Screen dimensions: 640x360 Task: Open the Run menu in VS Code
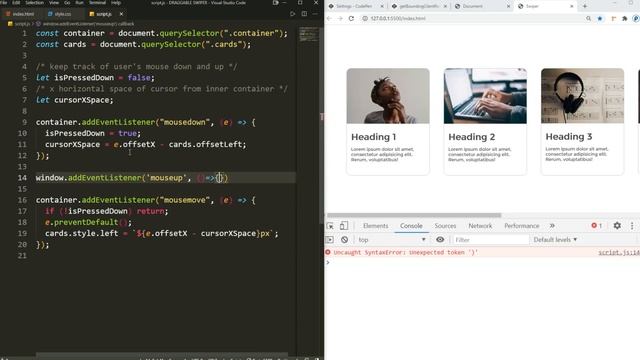point(80,2)
